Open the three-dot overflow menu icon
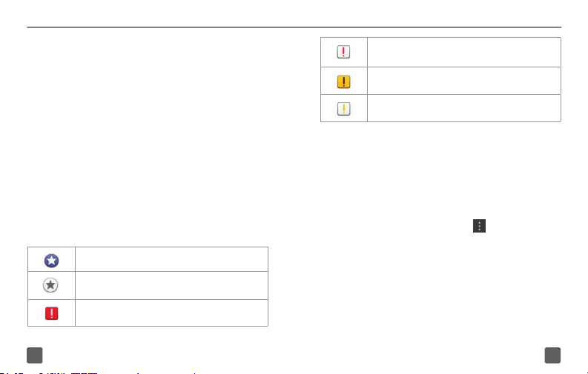The width and height of the screenshot is (588, 374). tap(479, 226)
